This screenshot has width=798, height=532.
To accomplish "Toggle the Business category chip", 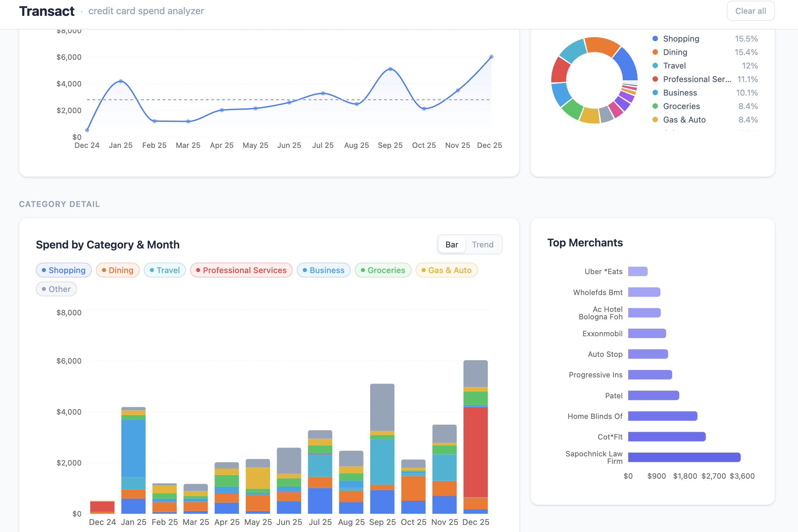I will pyautogui.click(x=324, y=270).
